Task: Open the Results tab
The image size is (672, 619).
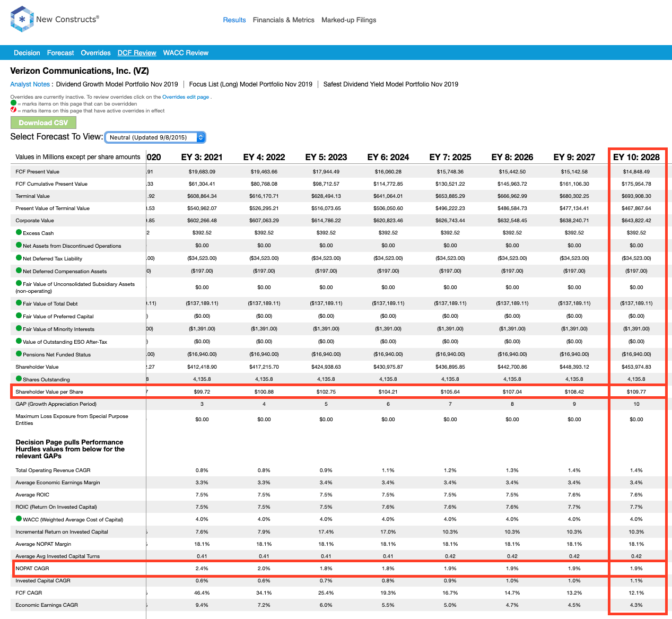Action: click(x=234, y=20)
